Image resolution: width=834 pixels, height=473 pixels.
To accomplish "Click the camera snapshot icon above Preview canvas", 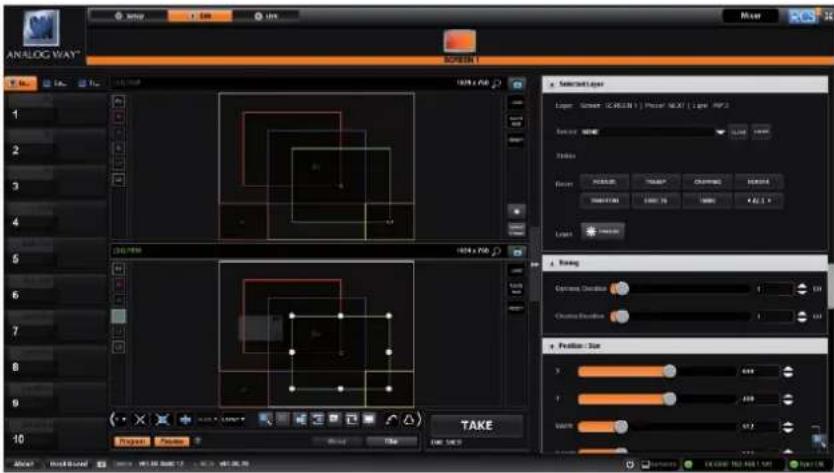I will pyautogui.click(x=516, y=84).
